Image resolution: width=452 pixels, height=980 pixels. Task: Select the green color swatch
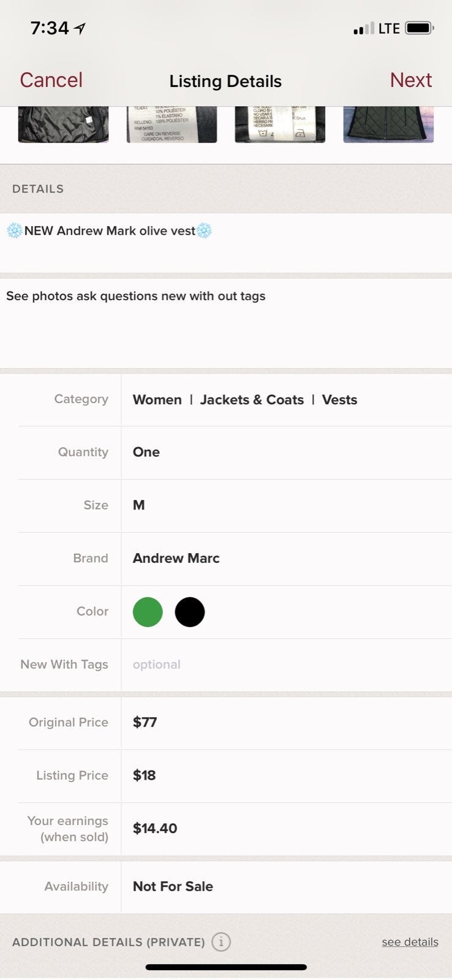coord(148,612)
